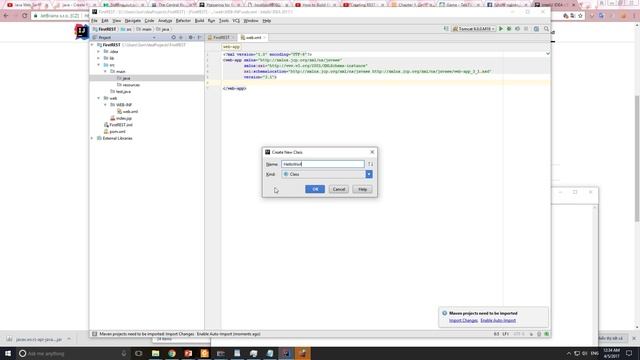Open the Refactor menu

[x=183, y=20]
